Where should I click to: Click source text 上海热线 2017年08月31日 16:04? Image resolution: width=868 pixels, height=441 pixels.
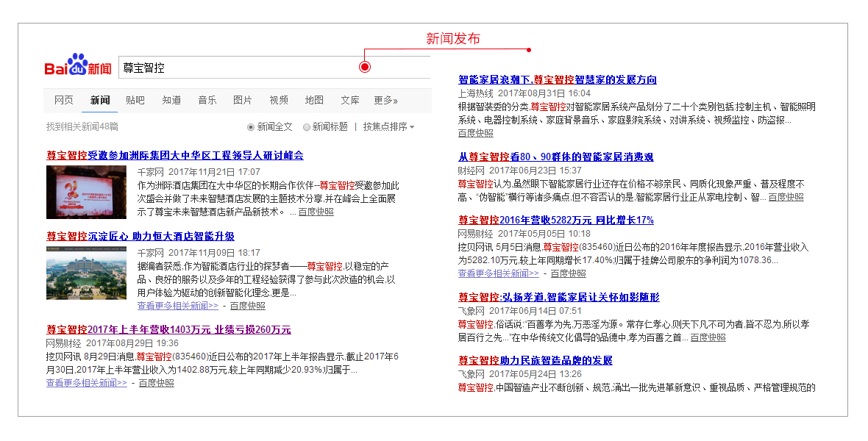(524, 93)
